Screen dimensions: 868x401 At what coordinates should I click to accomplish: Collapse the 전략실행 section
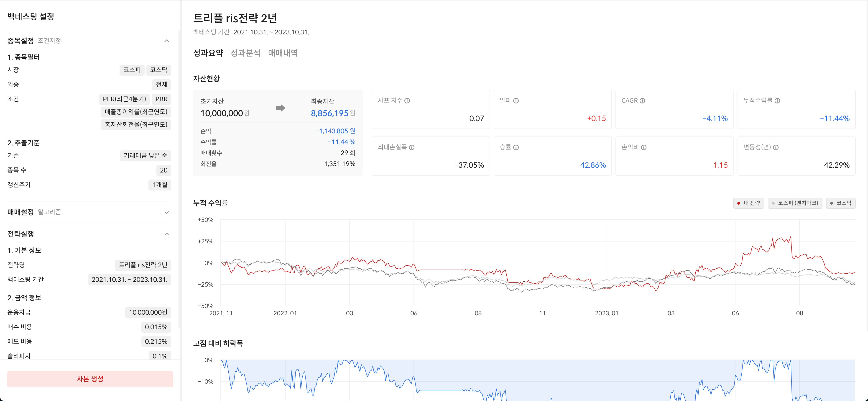tap(166, 234)
